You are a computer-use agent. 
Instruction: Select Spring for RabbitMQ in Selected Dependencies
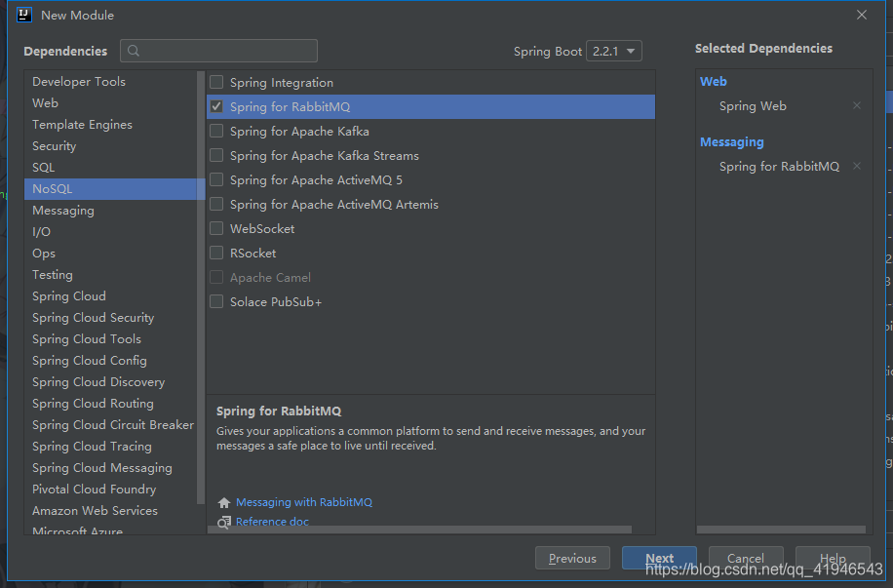click(x=779, y=167)
